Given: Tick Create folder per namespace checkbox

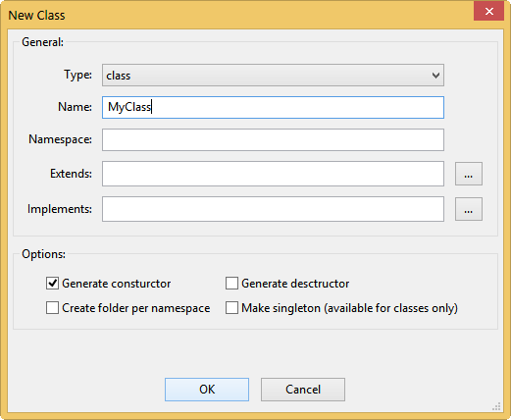Looking at the screenshot, I should pyautogui.click(x=52, y=308).
